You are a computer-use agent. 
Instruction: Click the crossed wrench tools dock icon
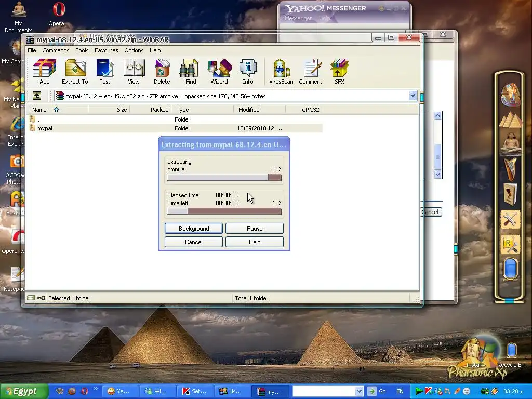[x=510, y=220]
